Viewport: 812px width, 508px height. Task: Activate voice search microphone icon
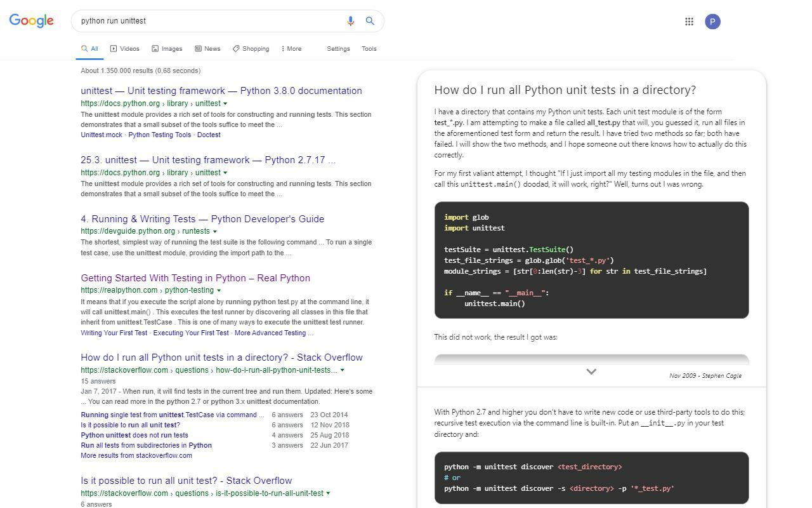point(350,21)
